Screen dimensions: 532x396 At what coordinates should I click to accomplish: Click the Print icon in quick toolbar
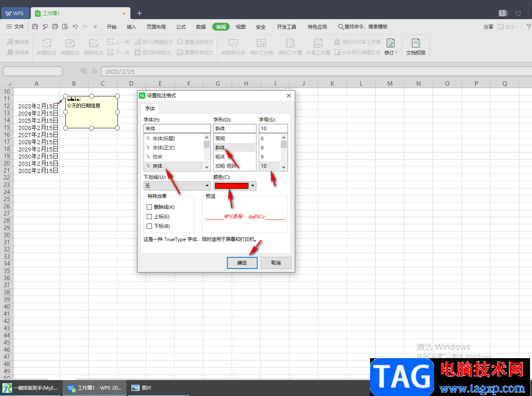[x=55, y=27]
